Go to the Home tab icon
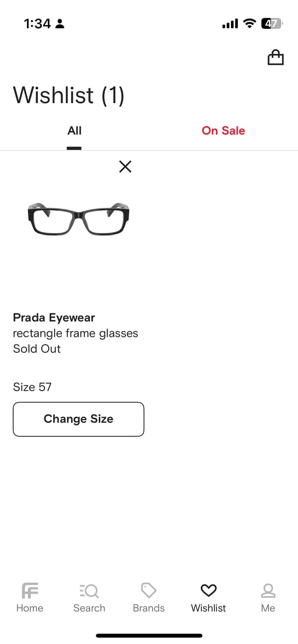 coord(30,591)
